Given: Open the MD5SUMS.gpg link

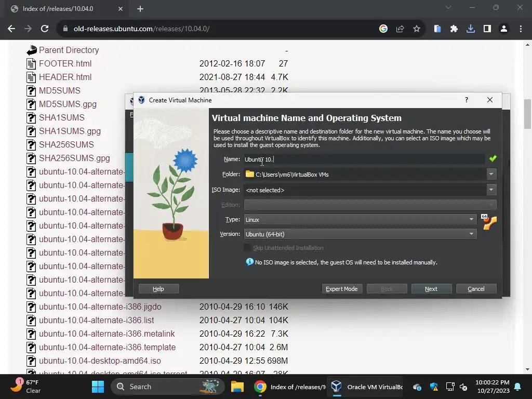Looking at the screenshot, I should [x=68, y=104].
